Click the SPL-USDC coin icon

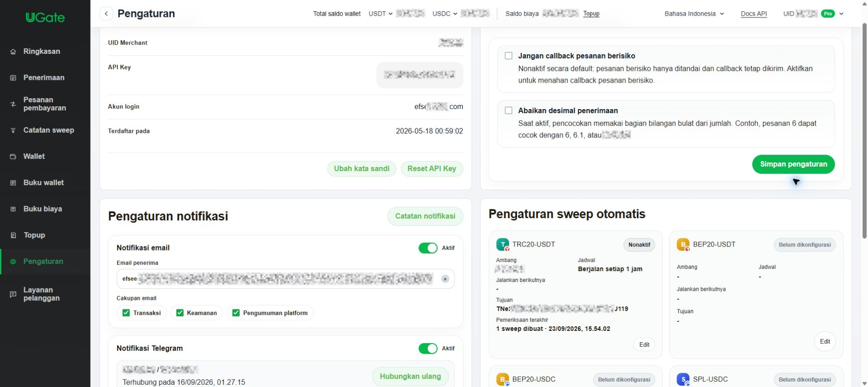pos(683,379)
